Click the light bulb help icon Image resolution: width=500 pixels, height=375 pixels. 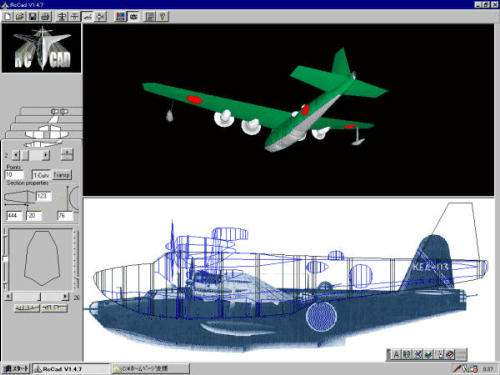pos(163,16)
